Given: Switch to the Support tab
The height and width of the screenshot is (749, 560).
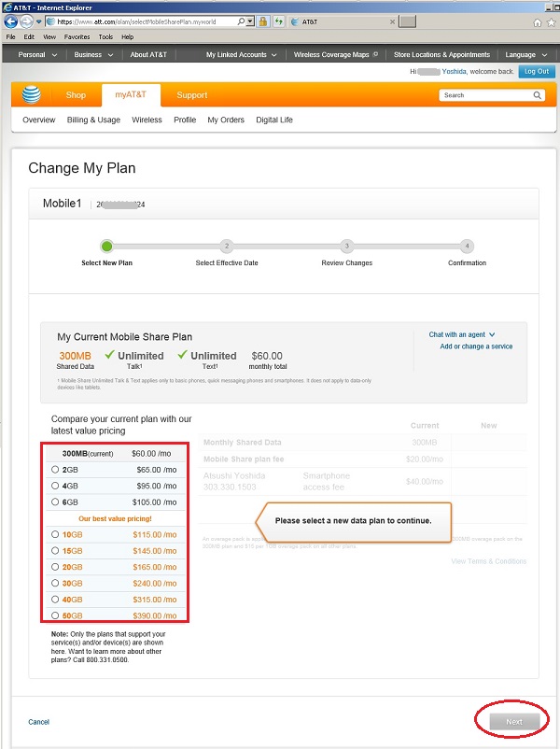Looking at the screenshot, I should 192,95.
